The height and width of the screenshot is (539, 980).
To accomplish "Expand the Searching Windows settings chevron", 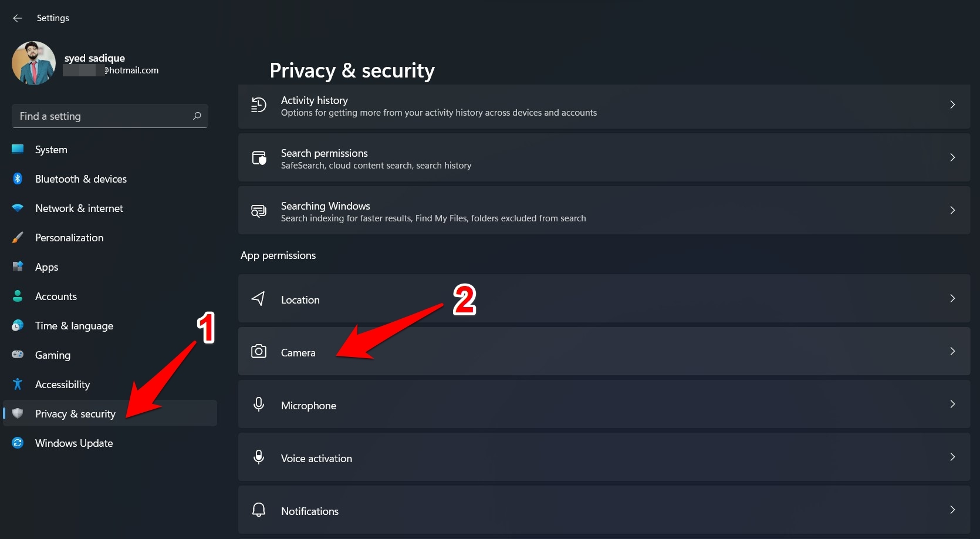I will point(952,210).
